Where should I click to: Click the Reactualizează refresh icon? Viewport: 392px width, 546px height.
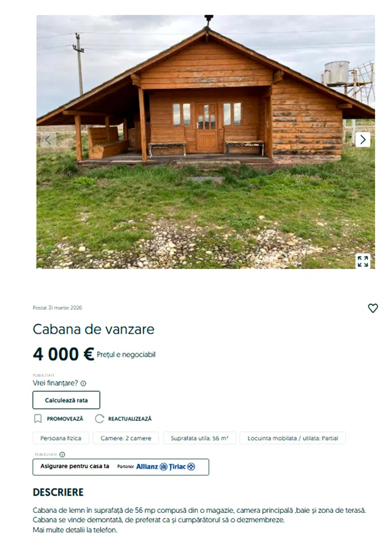tap(100, 418)
